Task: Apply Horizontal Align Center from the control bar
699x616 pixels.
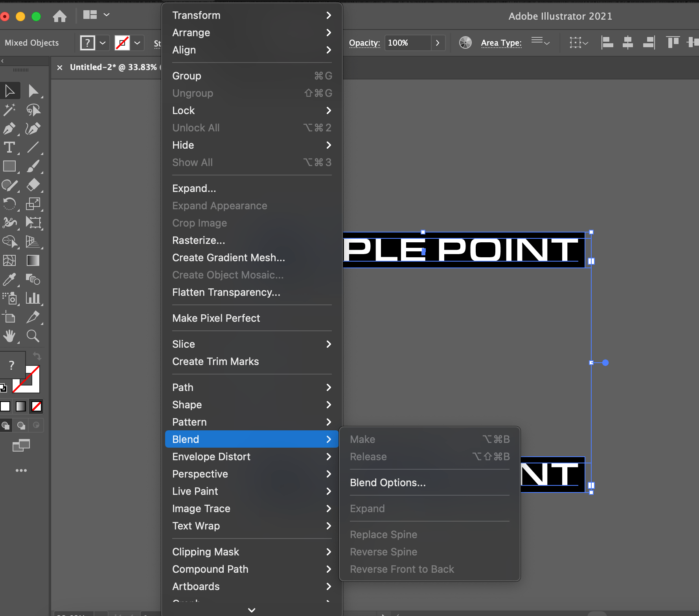Action: (x=627, y=42)
